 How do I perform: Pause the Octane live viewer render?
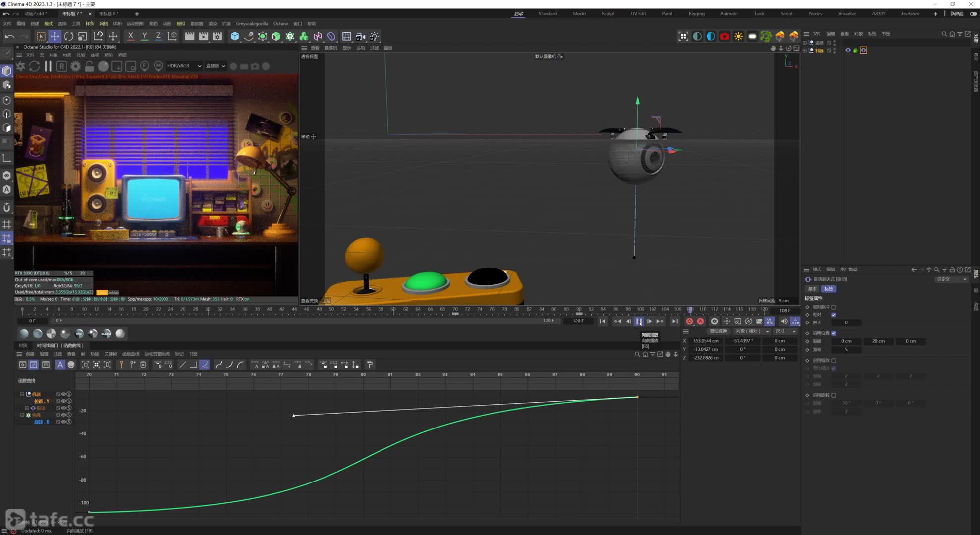(48, 66)
